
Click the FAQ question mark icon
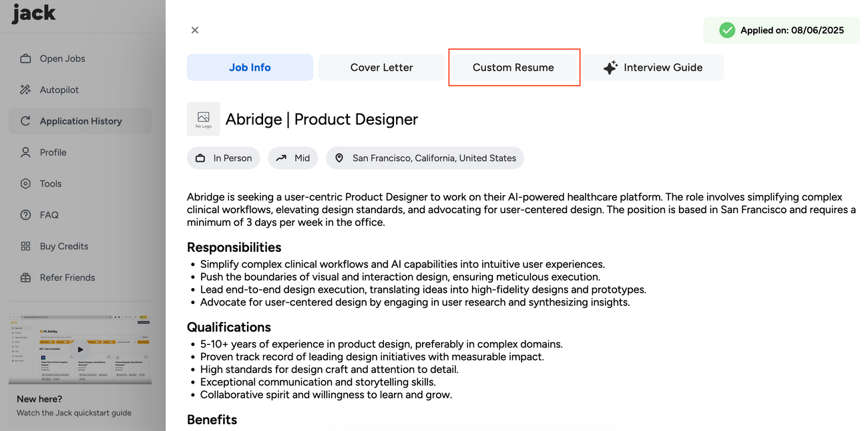25,214
